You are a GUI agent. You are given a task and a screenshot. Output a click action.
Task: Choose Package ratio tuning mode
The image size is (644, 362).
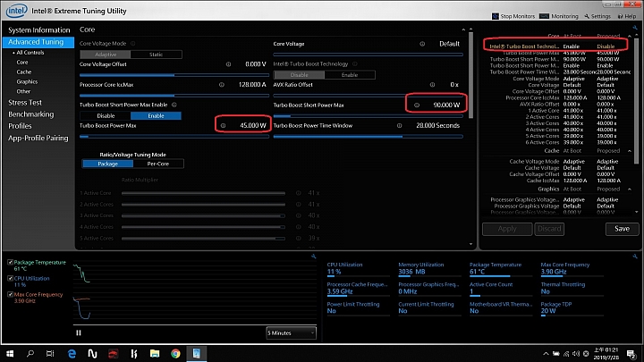[x=107, y=164]
